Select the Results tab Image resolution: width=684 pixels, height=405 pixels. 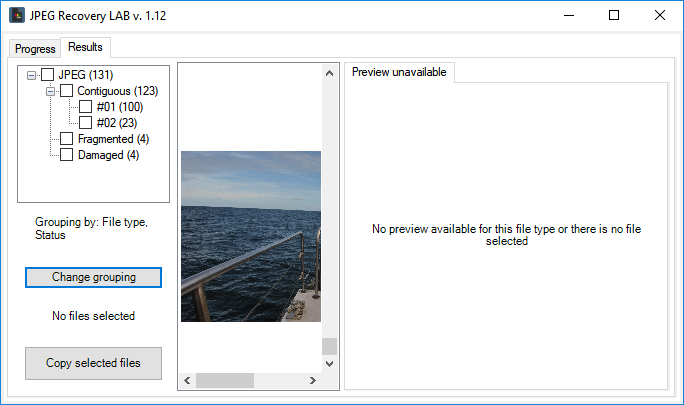(85, 47)
